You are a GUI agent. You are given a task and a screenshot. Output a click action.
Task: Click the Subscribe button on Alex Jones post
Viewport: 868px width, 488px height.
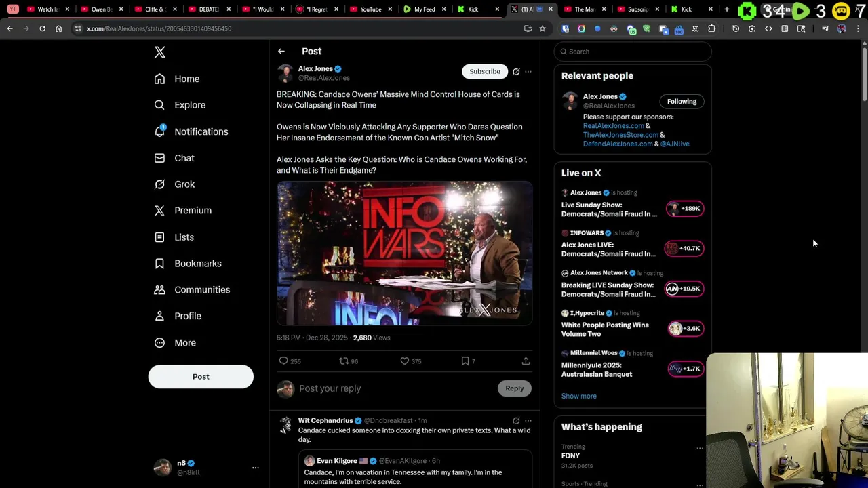[x=485, y=71]
